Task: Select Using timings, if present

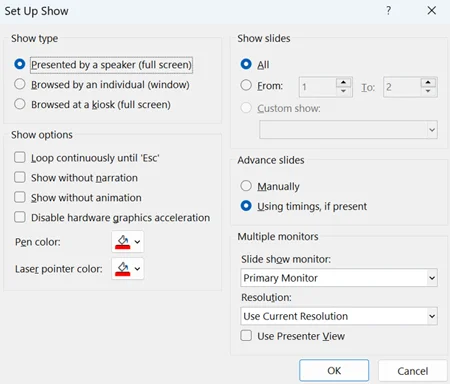Action: point(246,206)
